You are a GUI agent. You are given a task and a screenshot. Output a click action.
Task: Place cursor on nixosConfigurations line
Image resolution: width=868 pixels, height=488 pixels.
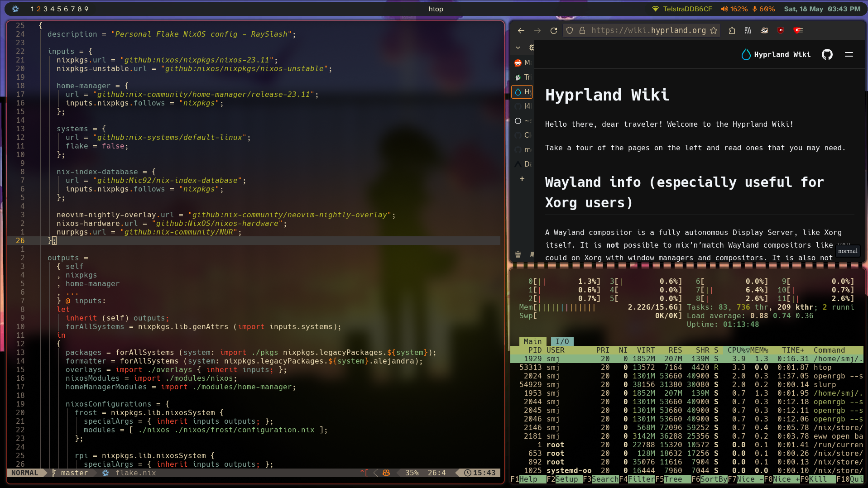tap(117, 404)
